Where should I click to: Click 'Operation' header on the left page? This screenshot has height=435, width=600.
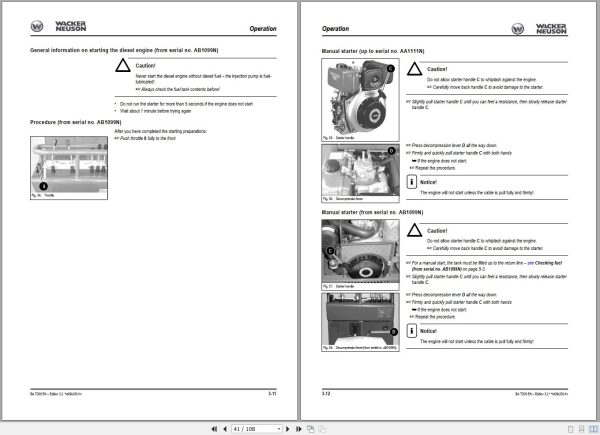click(262, 29)
